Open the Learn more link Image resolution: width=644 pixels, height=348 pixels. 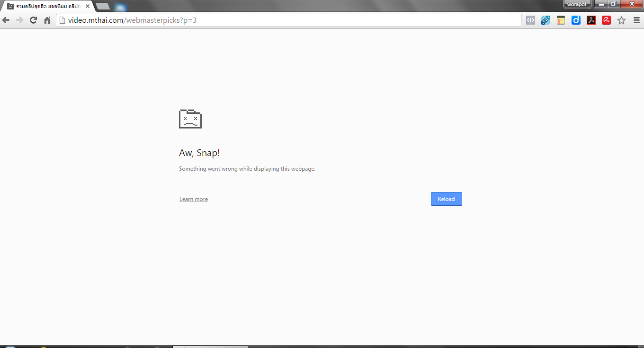pyautogui.click(x=194, y=199)
